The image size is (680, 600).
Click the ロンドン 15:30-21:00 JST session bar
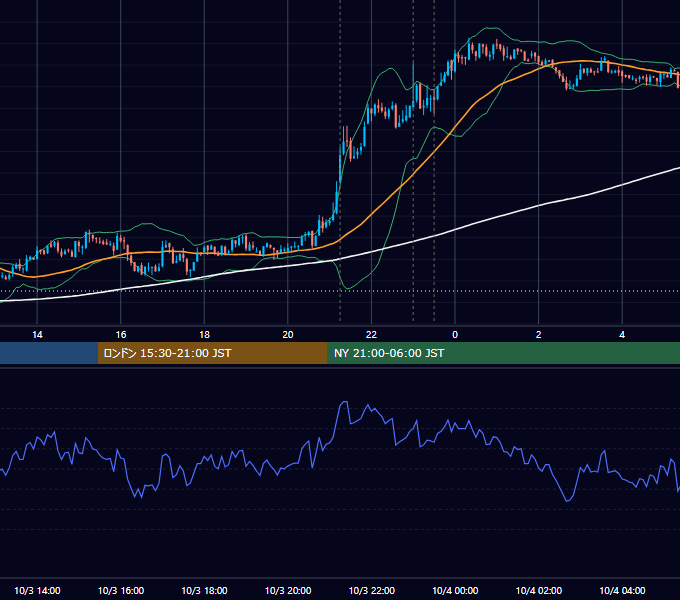pos(212,353)
